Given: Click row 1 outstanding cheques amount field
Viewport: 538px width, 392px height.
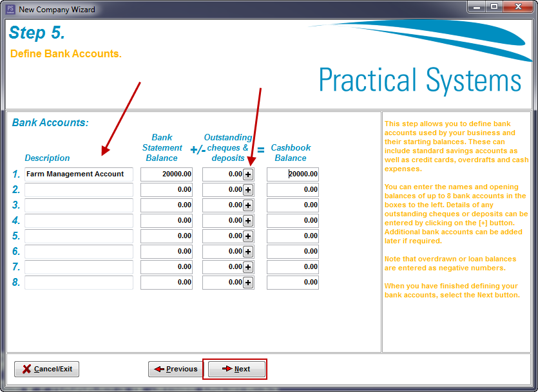Looking at the screenshot, I should click(223, 174).
